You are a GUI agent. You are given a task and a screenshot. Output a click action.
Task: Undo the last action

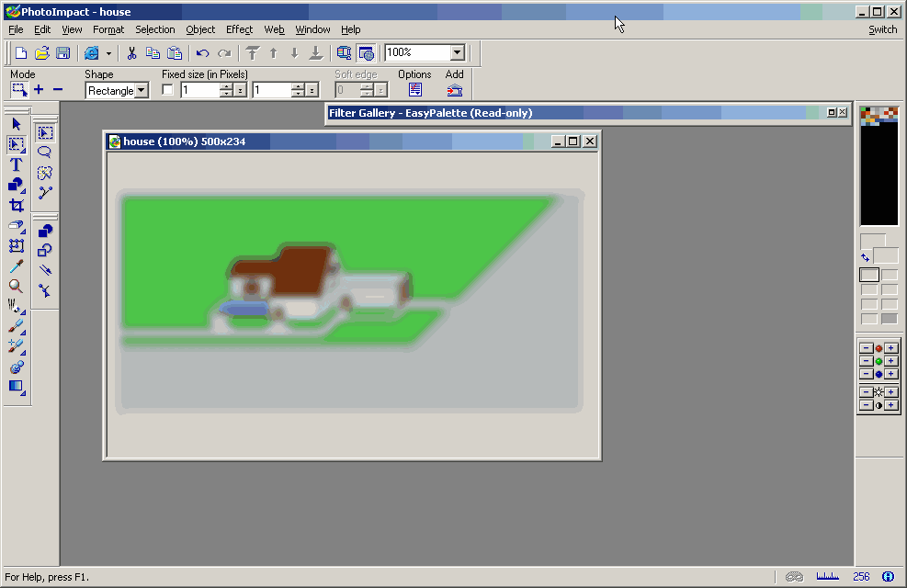[202, 53]
